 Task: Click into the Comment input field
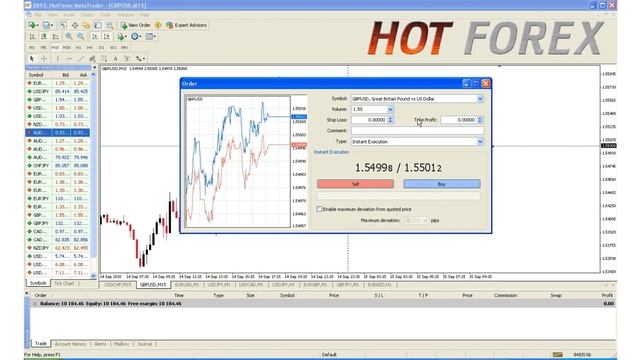click(417, 131)
